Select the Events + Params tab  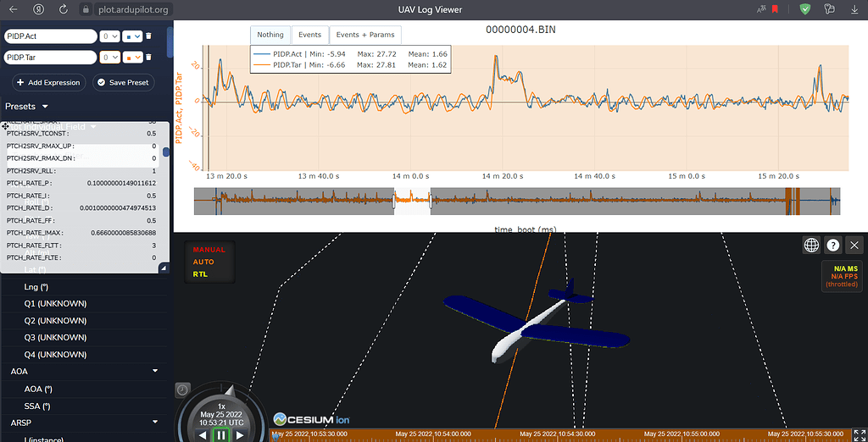pos(365,35)
